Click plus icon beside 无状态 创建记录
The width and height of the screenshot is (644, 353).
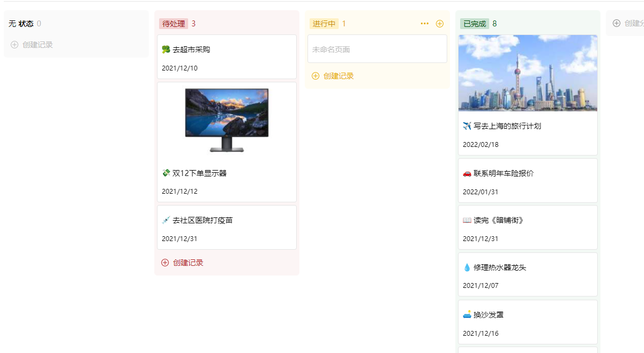(x=15, y=45)
